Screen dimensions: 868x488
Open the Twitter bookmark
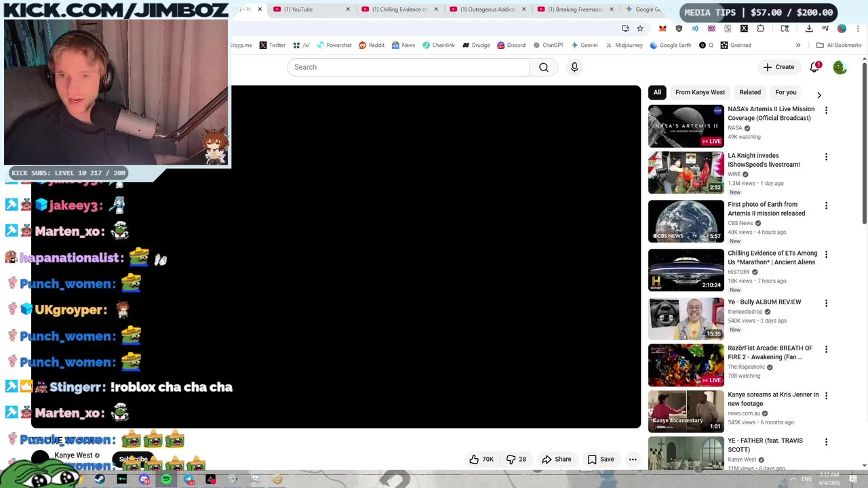(x=273, y=45)
